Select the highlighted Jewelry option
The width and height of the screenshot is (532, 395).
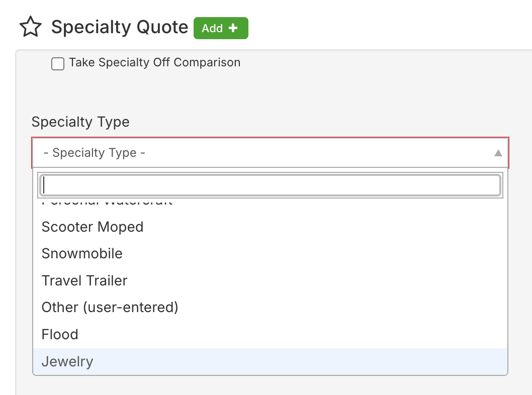click(x=67, y=361)
